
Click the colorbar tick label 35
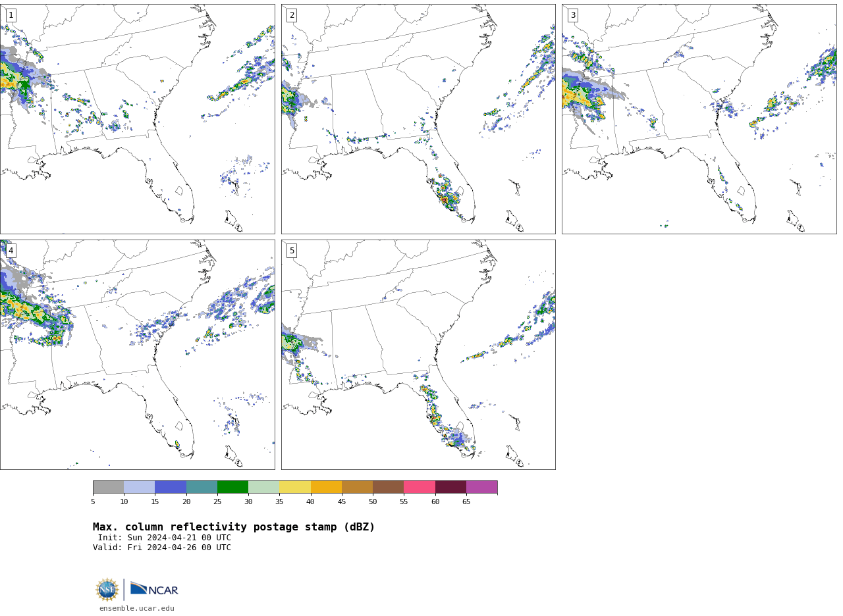pyautogui.click(x=279, y=502)
